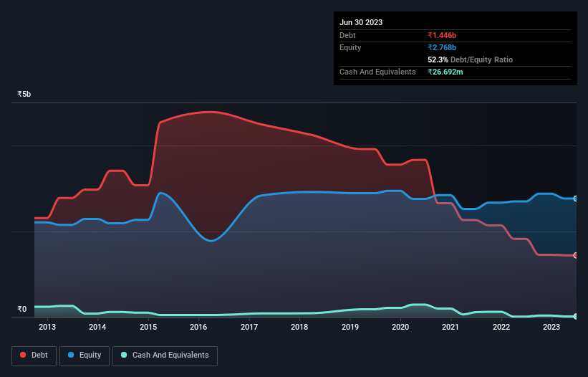The width and height of the screenshot is (588, 377).
Task: Toggle the Equity series legend button
Action: tap(85, 355)
